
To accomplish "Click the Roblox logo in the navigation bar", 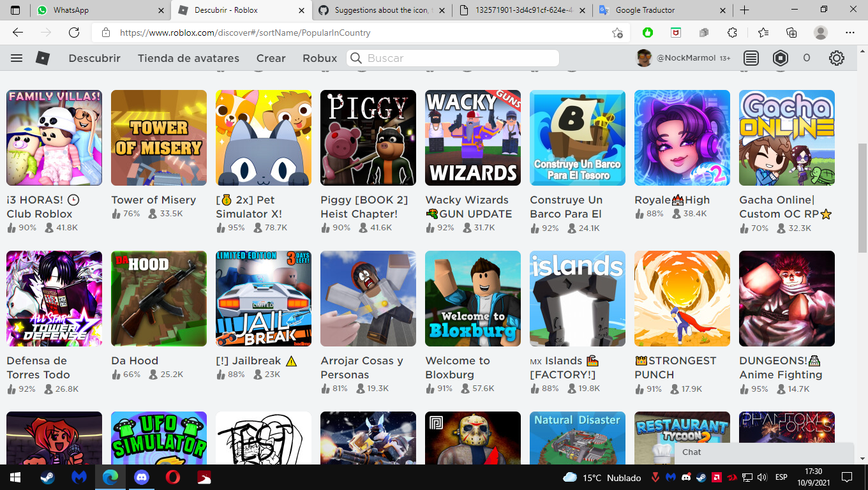I will [x=42, y=57].
